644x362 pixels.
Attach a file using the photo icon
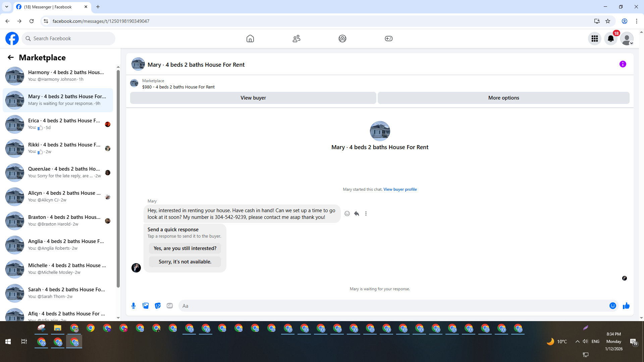coord(146,306)
